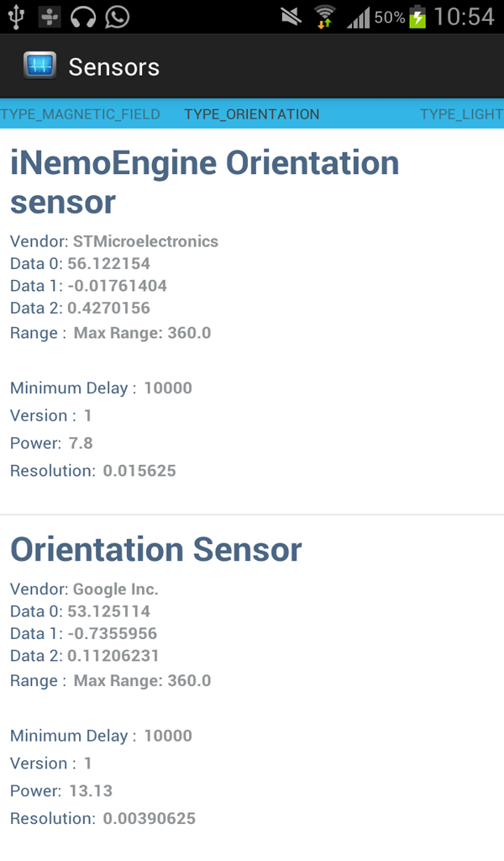Click the Orientation Sensor heading
The height and width of the screenshot is (861, 504).
click(x=155, y=550)
